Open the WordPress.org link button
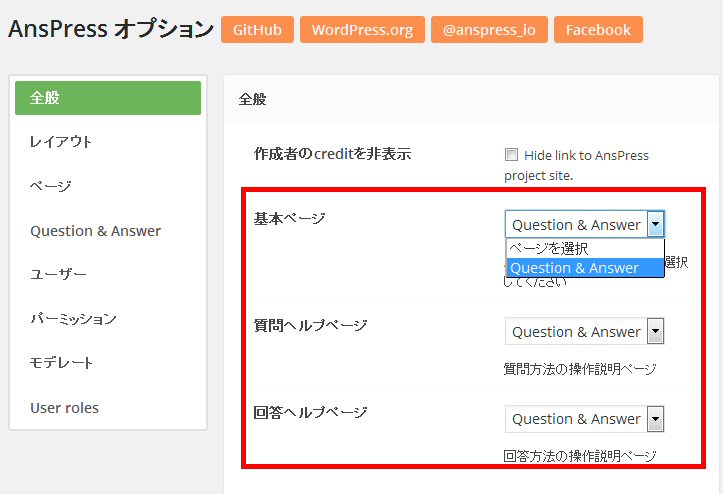 point(362,30)
